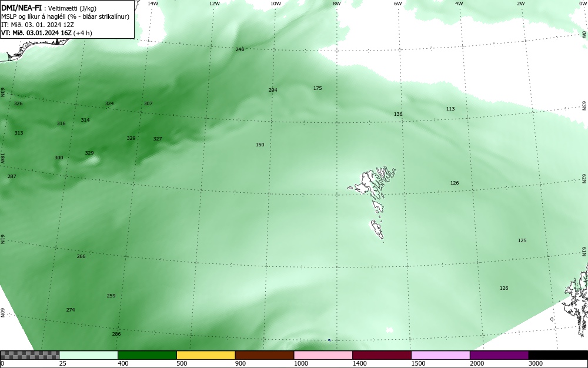Click the 6W longitude label
The image size is (588, 368).
(x=398, y=4)
